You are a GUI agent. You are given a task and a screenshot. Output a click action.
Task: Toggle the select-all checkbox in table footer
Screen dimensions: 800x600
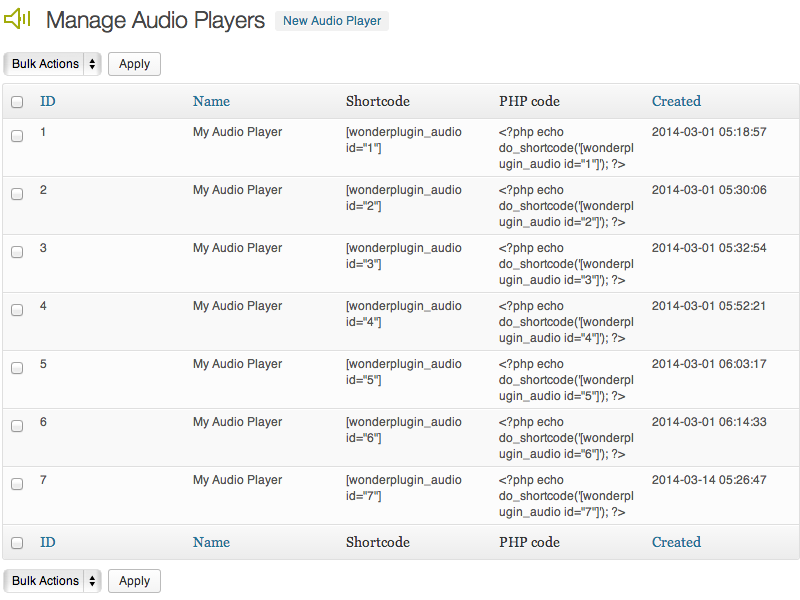coord(17,543)
